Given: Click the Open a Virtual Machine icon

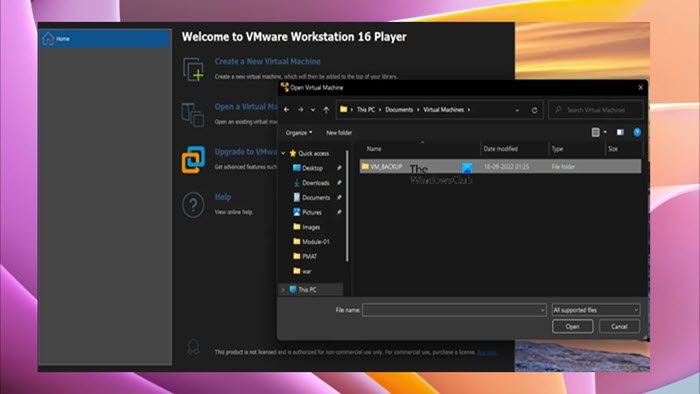Looking at the screenshot, I should [193, 114].
